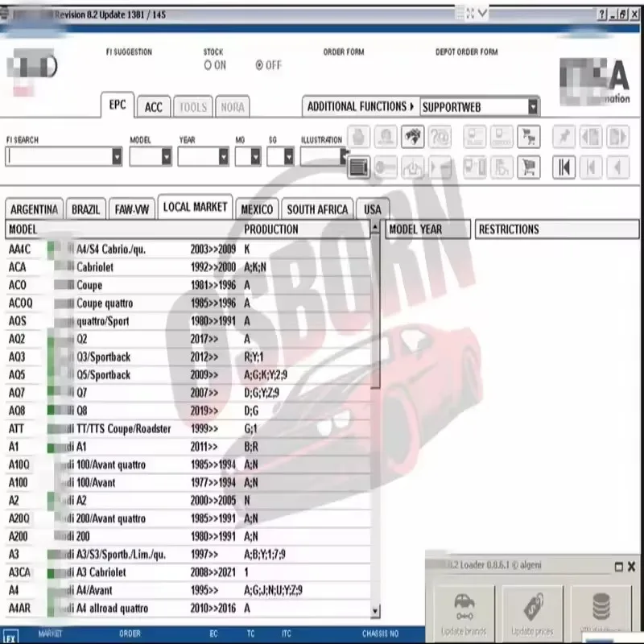The image size is (644, 644).
Task: Switch to the TOOLS tab
Action: point(193,107)
